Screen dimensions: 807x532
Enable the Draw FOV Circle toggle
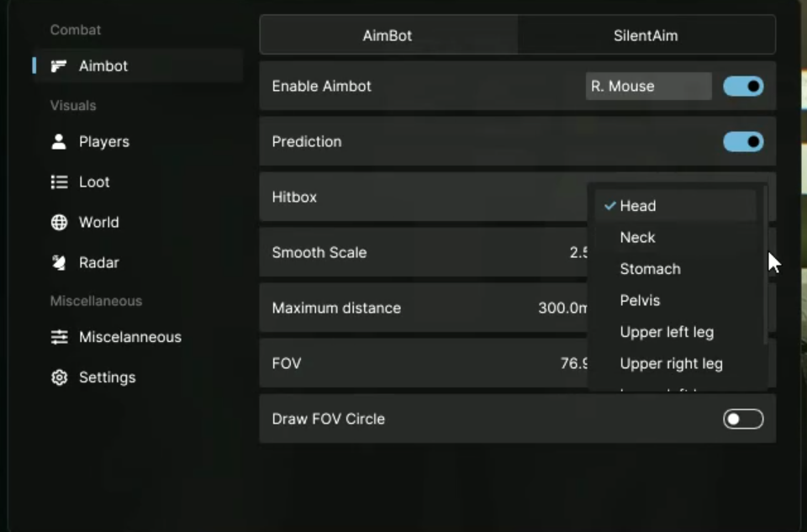743,419
